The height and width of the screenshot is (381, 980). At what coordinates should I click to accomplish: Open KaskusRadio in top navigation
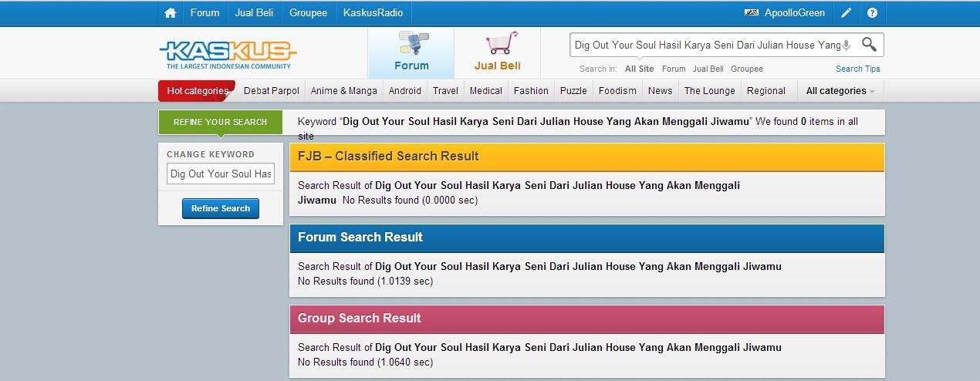373,13
